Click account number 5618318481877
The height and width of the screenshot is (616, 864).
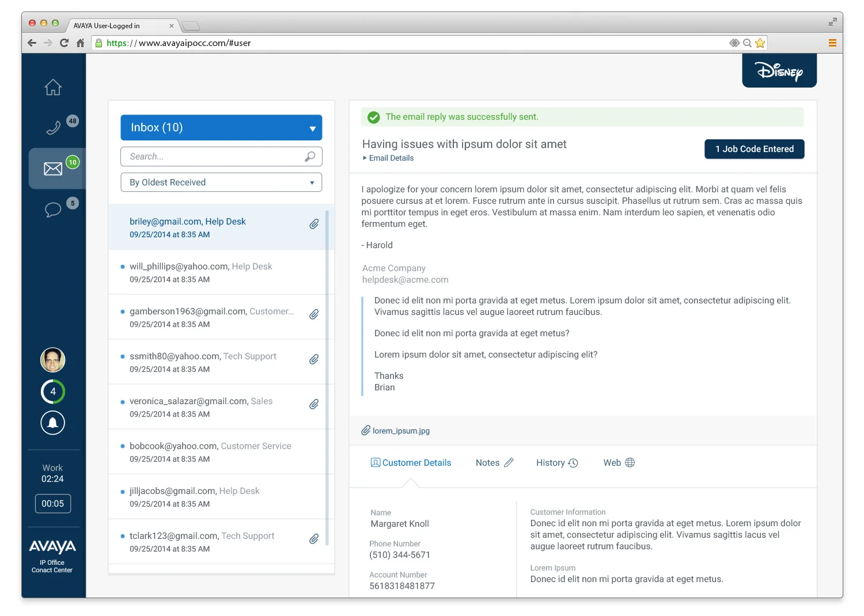[x=402, y=586]
